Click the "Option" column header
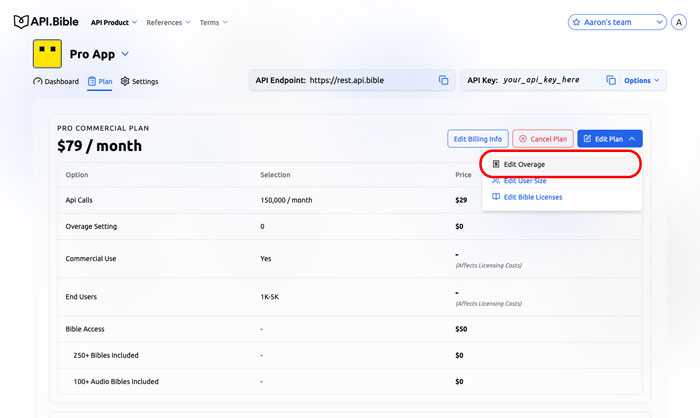The image size is (700, 418). click(x=77, y=175)
